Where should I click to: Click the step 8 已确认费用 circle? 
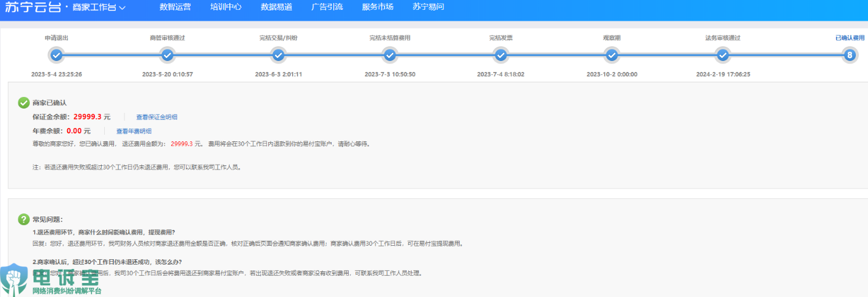[850, 55]
